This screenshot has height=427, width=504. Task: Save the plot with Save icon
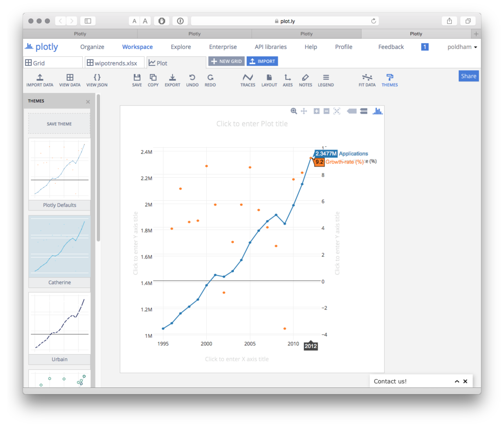click(x=137, y=80)
